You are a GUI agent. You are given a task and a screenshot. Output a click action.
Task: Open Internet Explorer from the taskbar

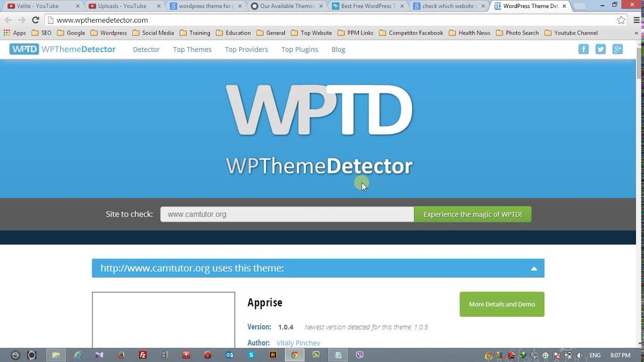(x=77, y=355)
